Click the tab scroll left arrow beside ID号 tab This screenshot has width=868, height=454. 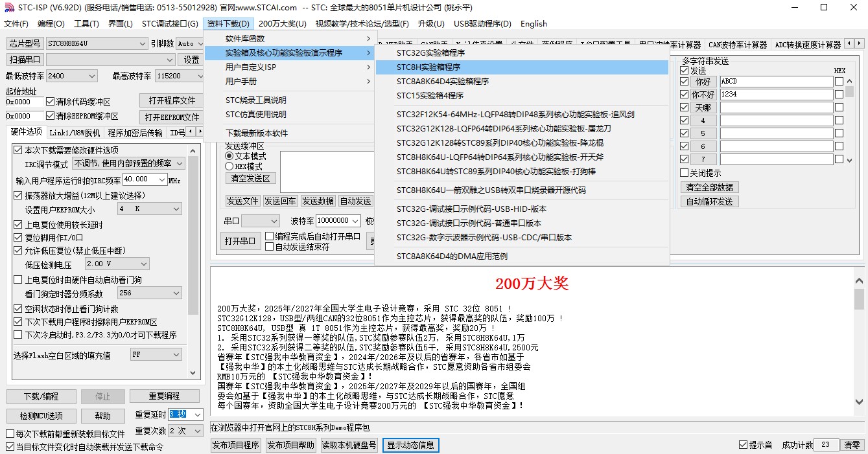click(191, 131)
